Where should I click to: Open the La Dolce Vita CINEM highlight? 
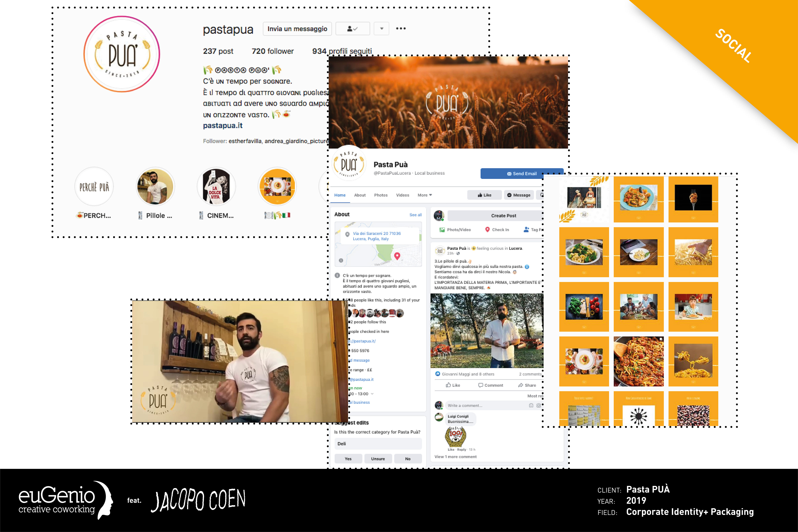click(216, 187)
